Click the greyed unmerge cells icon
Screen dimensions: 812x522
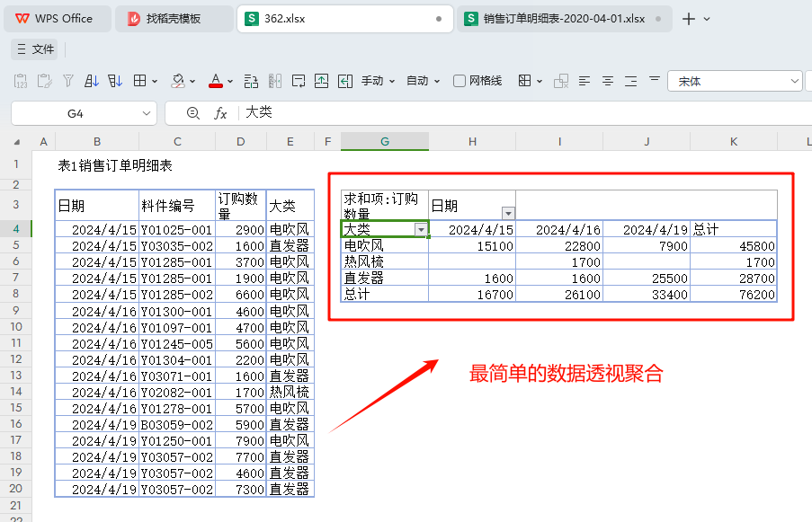(x=561, y=81)
